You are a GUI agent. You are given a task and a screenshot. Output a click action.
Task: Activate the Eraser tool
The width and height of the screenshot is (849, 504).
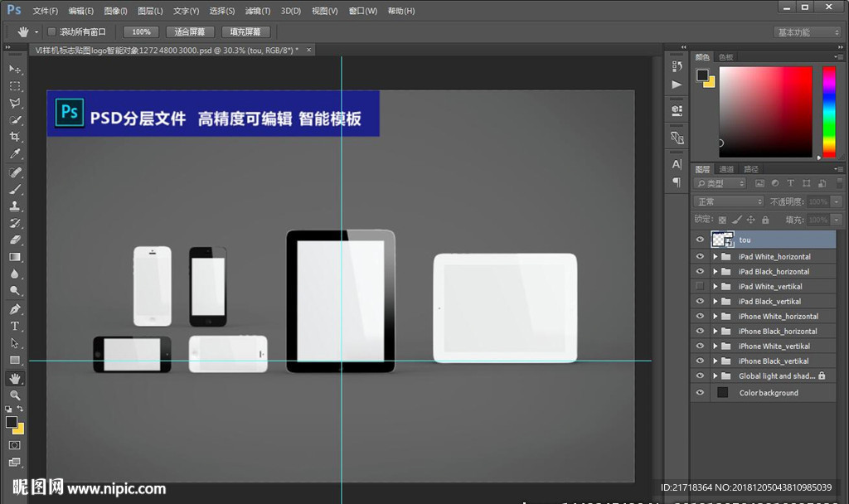(x=15, y=240)
